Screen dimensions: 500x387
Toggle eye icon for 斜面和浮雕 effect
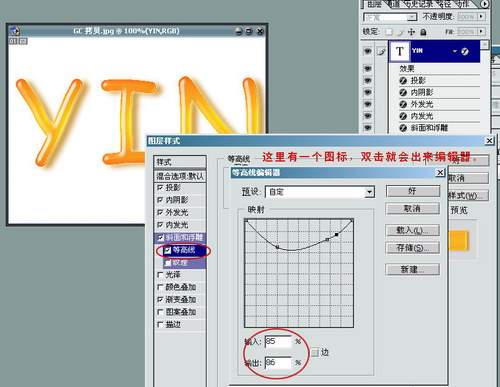pyautogui.click(x=367, y=128)
